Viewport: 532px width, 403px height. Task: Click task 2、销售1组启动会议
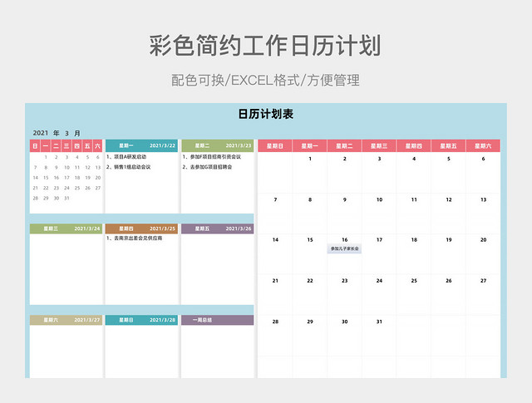(129, 167)
